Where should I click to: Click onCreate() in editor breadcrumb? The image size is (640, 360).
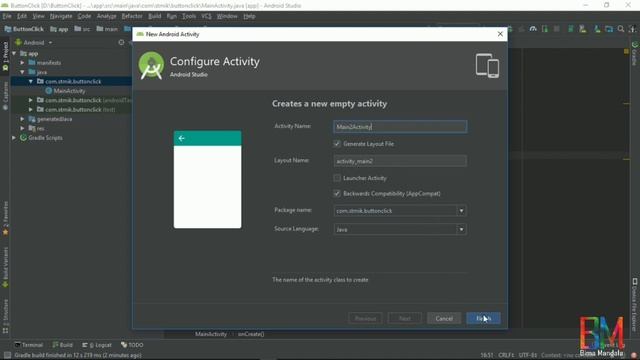pos(251,334)
